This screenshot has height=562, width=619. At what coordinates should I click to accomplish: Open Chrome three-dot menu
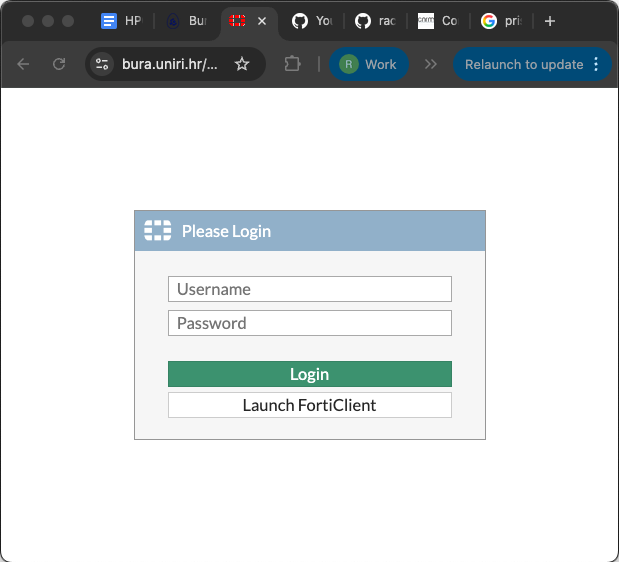pyautogui.click(x=596, y=64)
